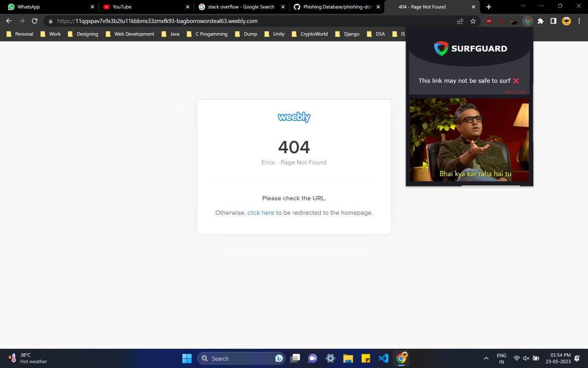Open the ENG IN language switcher
This screenshot has width=588, height=368.
click(502, 358)
